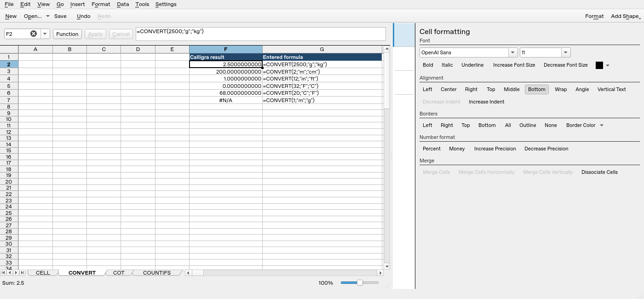Click Increase Font Size

coord(514,65)
